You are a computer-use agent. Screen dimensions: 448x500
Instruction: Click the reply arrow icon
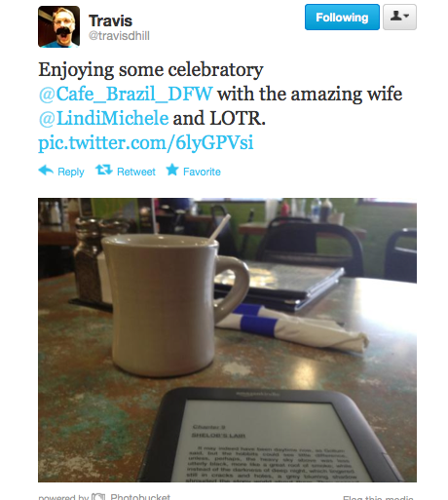click(46, 171)
